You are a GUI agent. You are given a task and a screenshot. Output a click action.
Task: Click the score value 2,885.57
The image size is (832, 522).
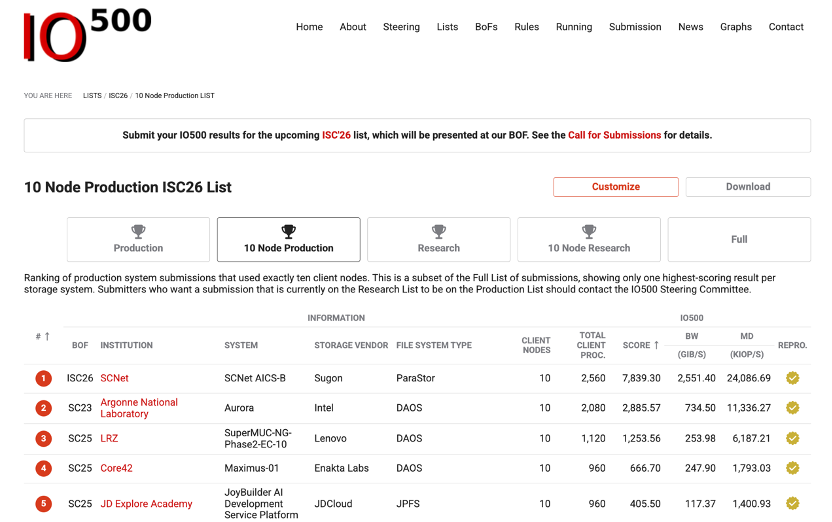(x=642, y=407)
